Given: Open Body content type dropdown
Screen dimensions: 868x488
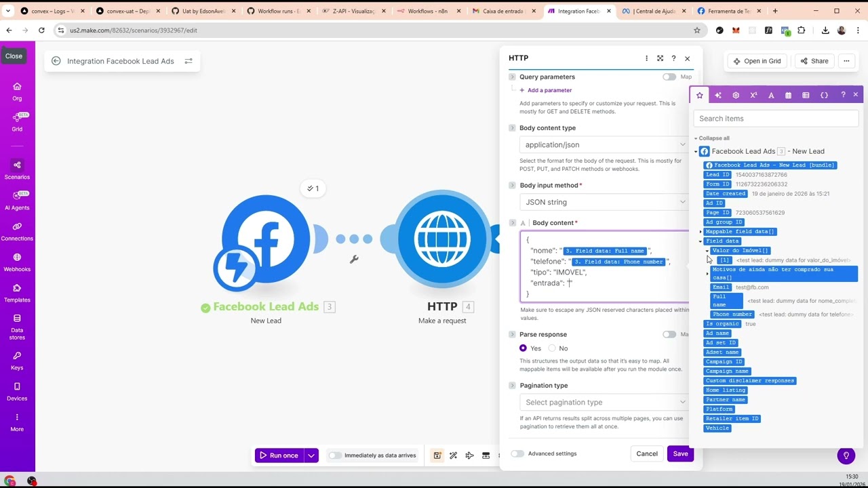Looking at the screenshot, I should click(x=604, y=145).
